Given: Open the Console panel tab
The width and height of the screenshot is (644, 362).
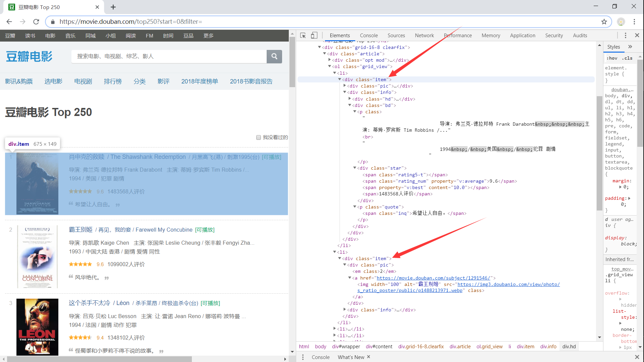Looking at the screenshot, I should [368, 35].
